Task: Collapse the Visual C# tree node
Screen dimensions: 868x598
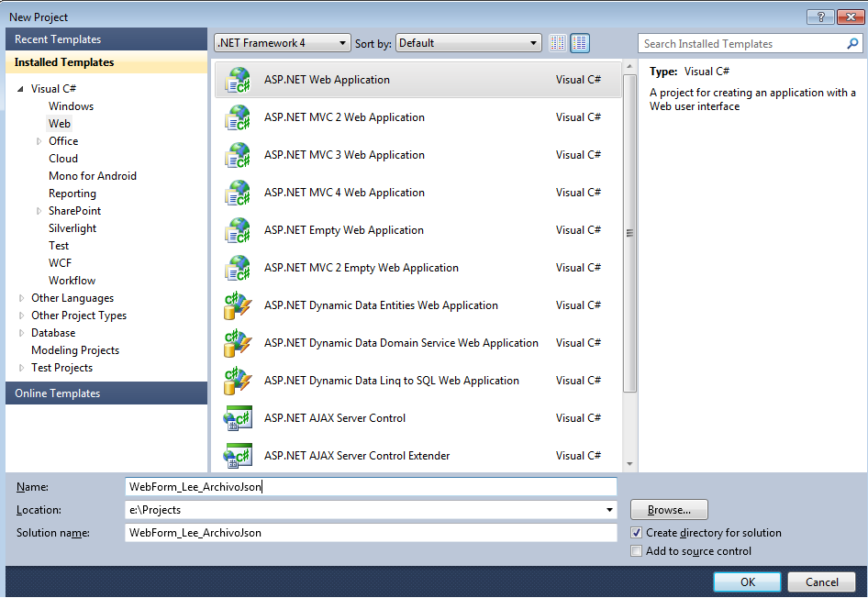Action: click(20, 89)
